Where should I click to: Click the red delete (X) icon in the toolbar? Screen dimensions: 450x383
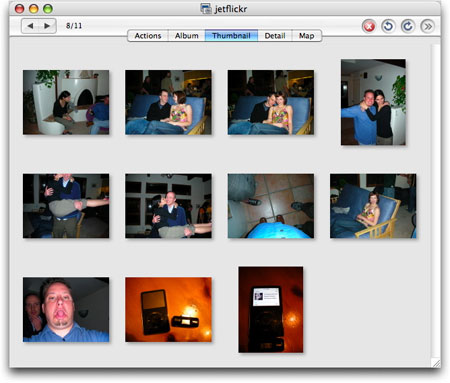point(369,26)
